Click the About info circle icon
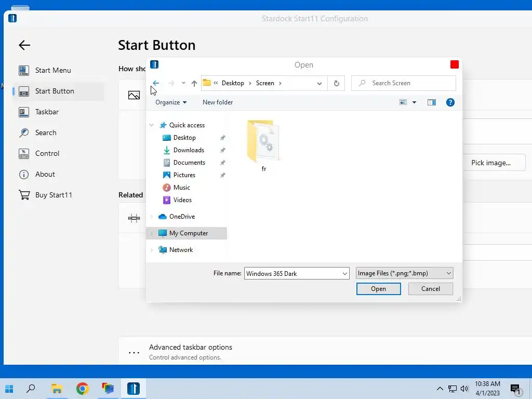Image resolution: width=532 pixels, height=399 pixels. point(24,175)
